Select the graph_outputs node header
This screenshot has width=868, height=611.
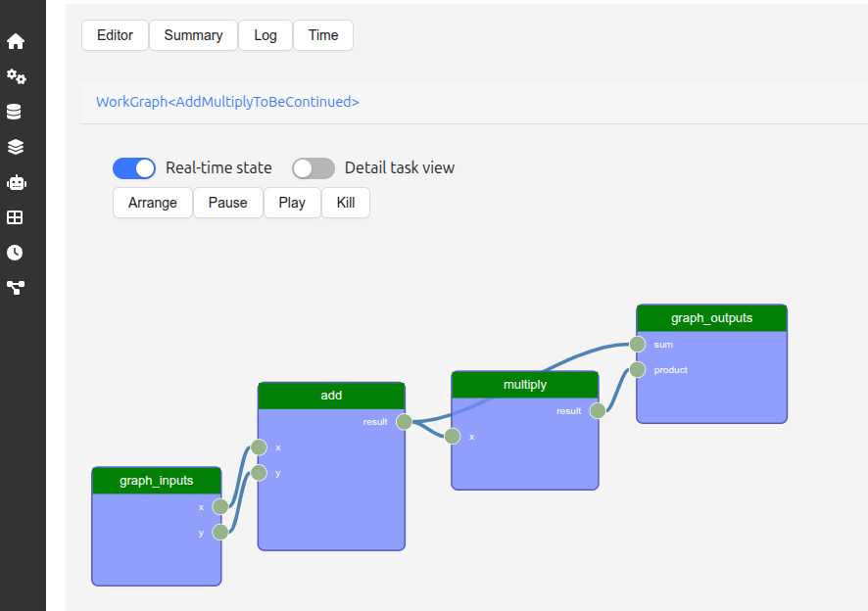tap(711, 318)
